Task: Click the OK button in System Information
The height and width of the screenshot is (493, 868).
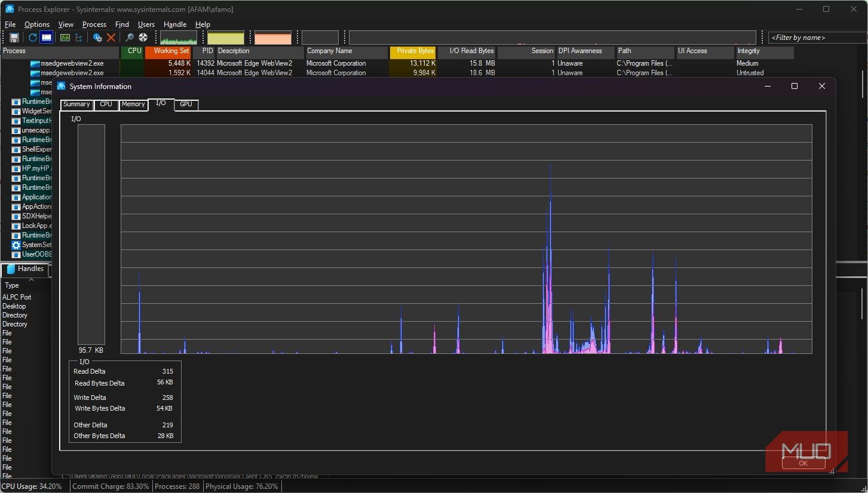Action: (x=803, y=463)
